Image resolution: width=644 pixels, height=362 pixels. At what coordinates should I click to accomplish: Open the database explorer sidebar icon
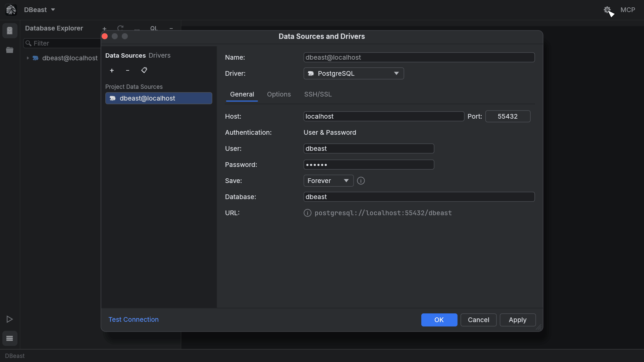tap(10, 31)
